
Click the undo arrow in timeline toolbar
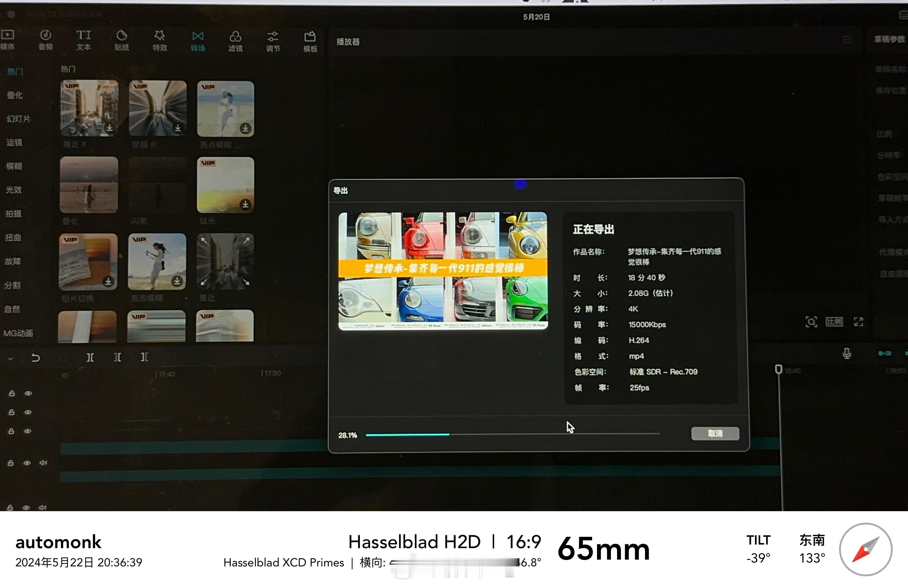pos(36,358)
